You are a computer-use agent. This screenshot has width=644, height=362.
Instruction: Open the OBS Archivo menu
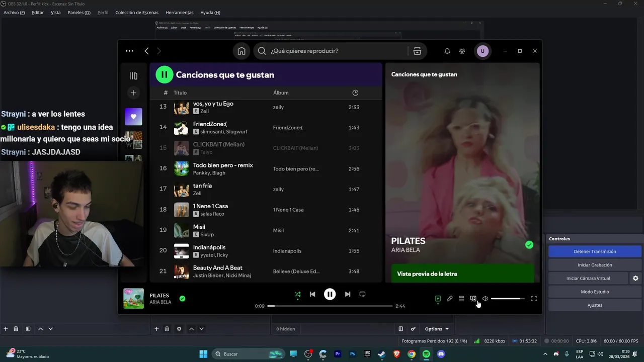(x=14, y=13)
